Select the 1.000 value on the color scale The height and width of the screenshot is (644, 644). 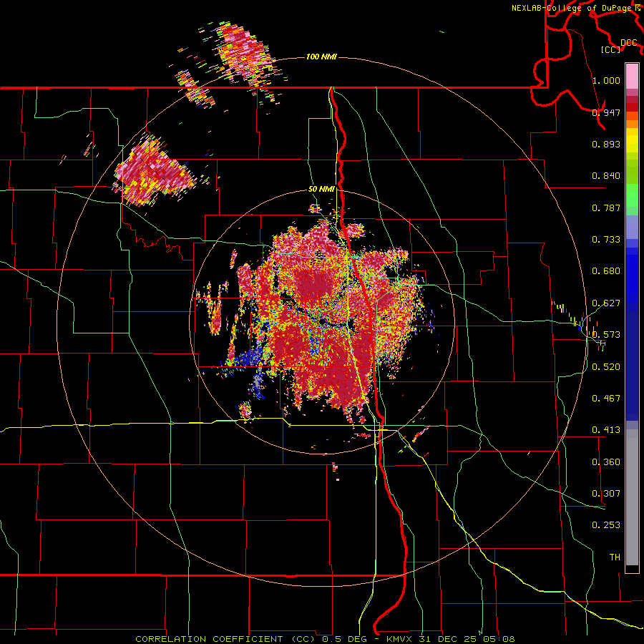(x=606, y=80)
